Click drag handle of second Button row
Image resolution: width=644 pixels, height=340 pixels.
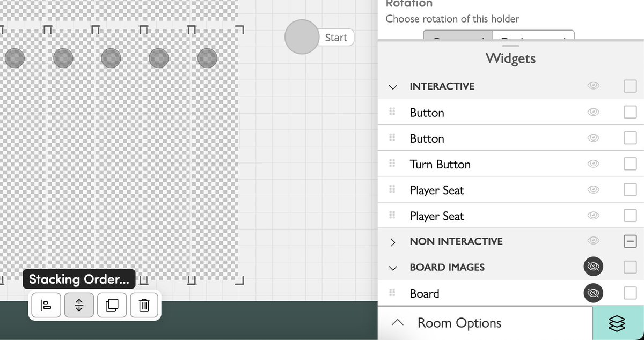(392, 138)
